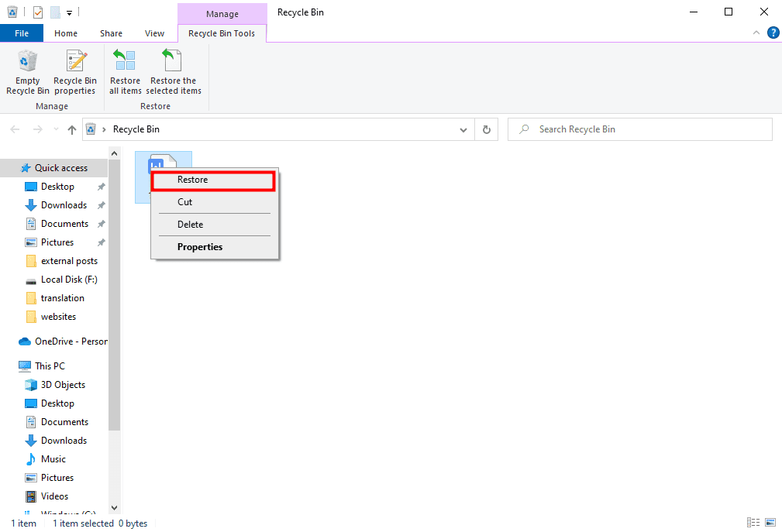Viewport: 782px width, 532px height.
Task: Switch to details view layout
Action: pyautogui.click(x=753, y=523)
